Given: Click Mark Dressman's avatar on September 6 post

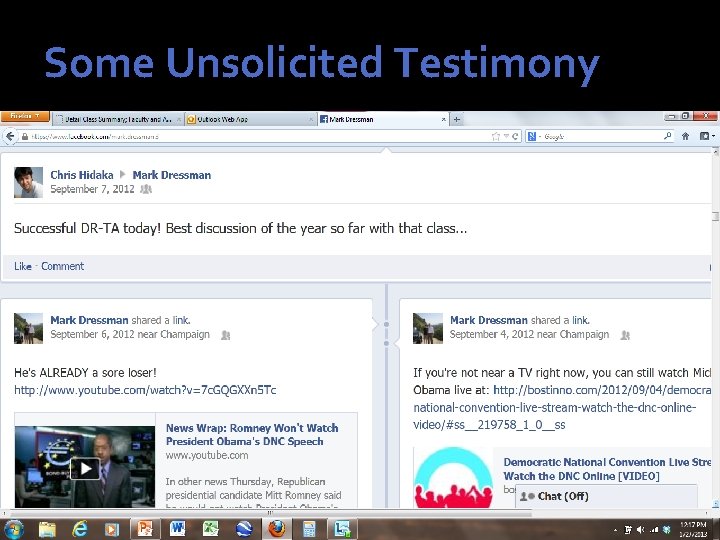Looking at the screenshot, I should coord(28,328).
